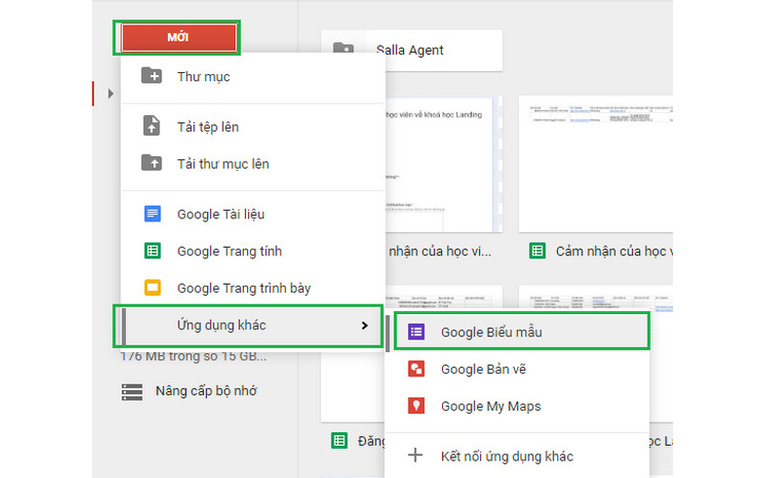The image size is (765, 478).
Task: Open Ứng dụng khác submenu
Action: click(x=249, y=326)
